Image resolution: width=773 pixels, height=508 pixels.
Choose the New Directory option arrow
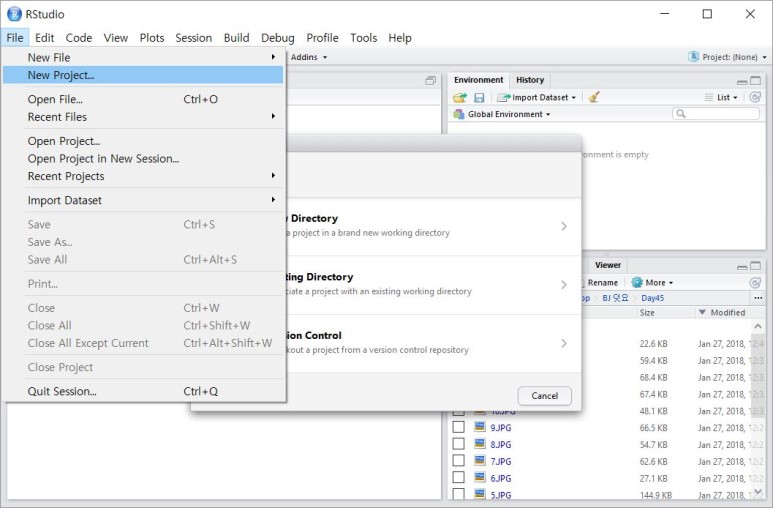coord(563,226)
